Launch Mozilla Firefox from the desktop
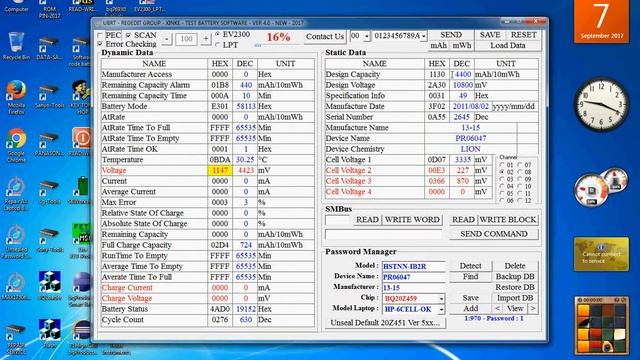This screenshot has width=640, height=360. (16, 97)
